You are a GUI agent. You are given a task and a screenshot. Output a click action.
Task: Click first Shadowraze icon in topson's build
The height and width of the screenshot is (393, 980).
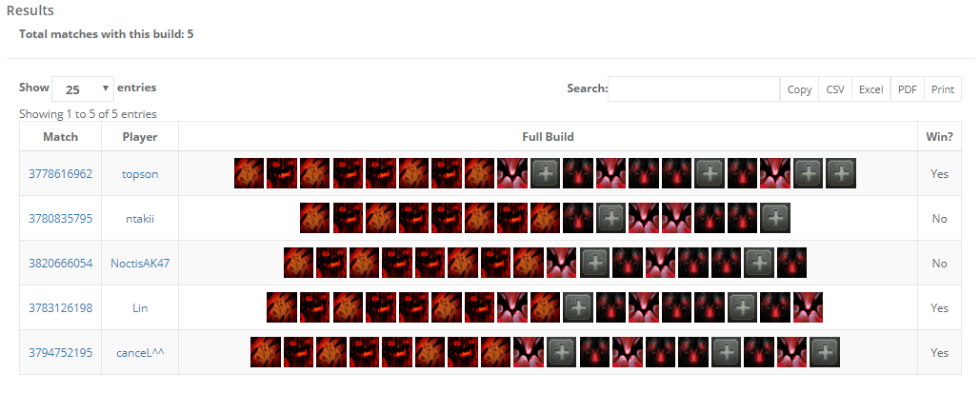pos(250,173)
